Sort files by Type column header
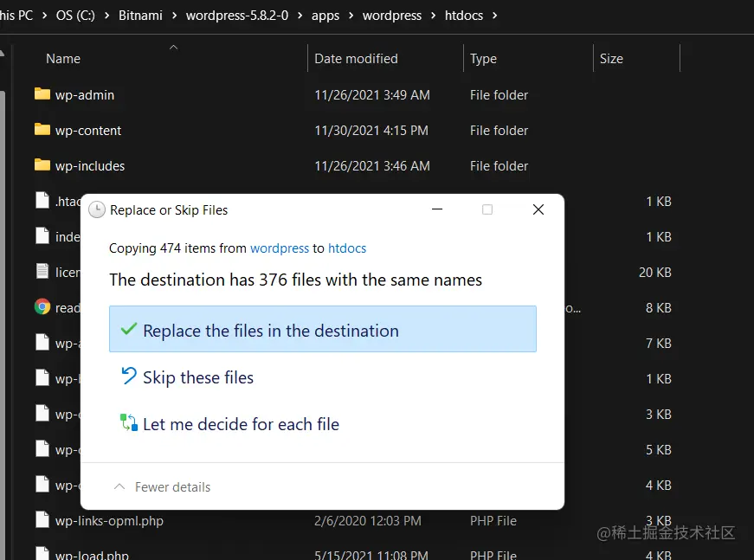Screen dimensions: 754x560 pos(483,59)
